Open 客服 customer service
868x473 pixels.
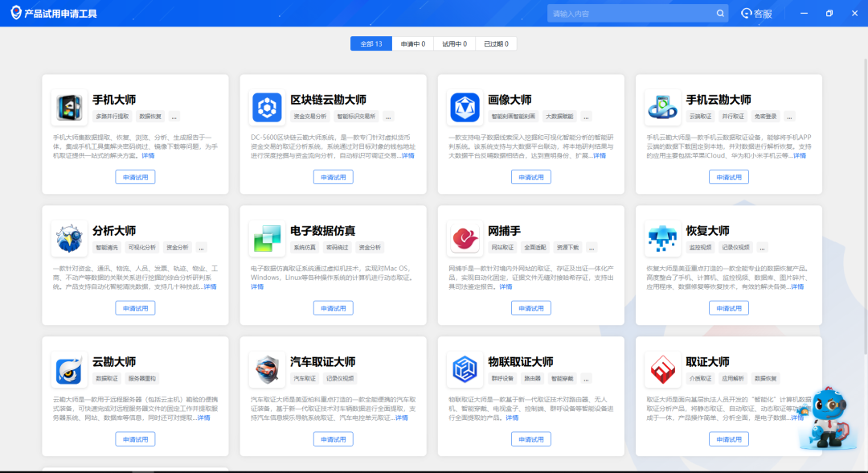(x=757, y=14)
